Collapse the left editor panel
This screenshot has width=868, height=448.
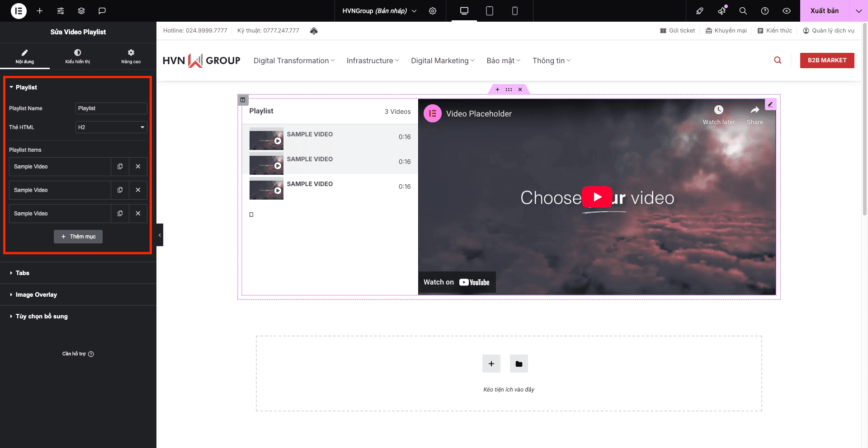pos(160,235)
